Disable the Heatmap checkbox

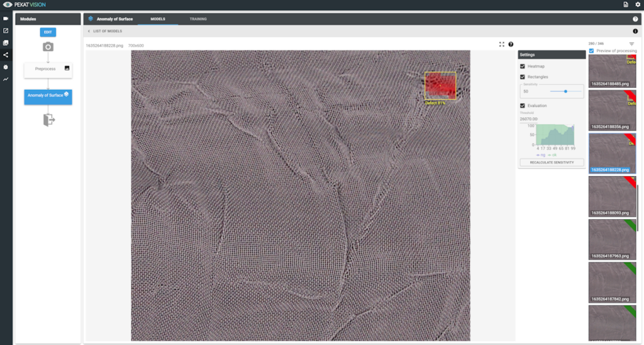(523, 66)
